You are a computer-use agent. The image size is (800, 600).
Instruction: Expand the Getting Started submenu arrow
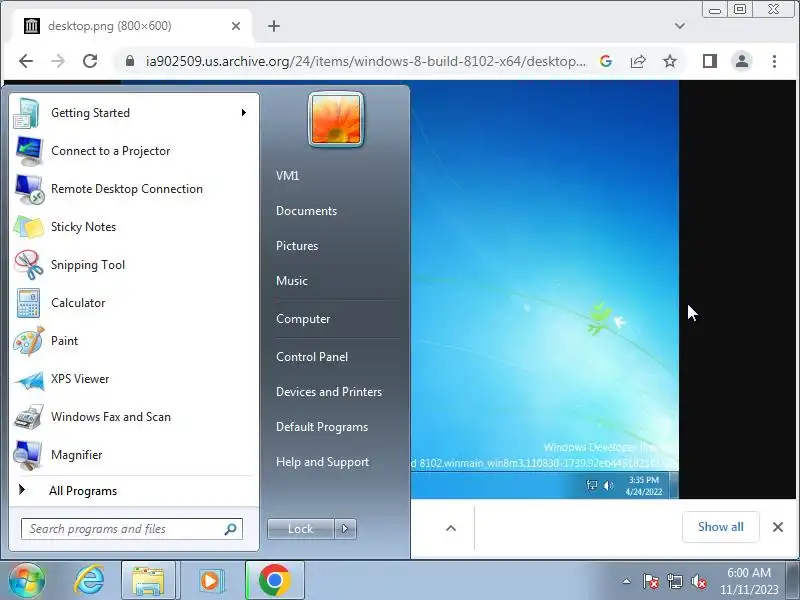[244, 112]
